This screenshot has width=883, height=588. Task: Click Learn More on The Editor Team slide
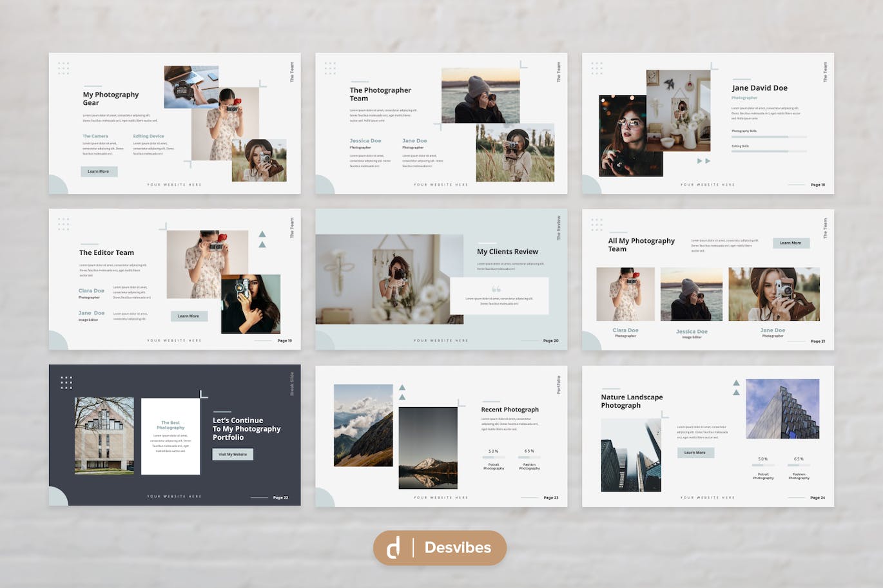pyautogui.click(x=189, y=316)
